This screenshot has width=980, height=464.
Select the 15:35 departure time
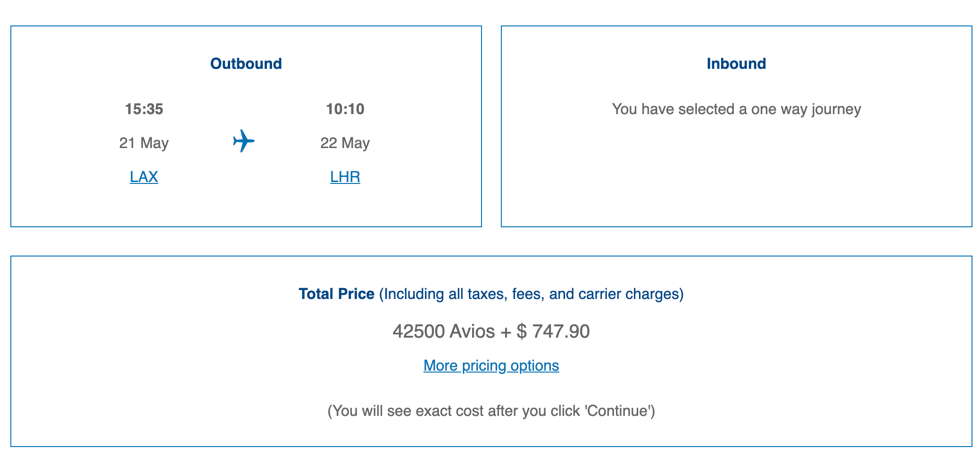144,109
